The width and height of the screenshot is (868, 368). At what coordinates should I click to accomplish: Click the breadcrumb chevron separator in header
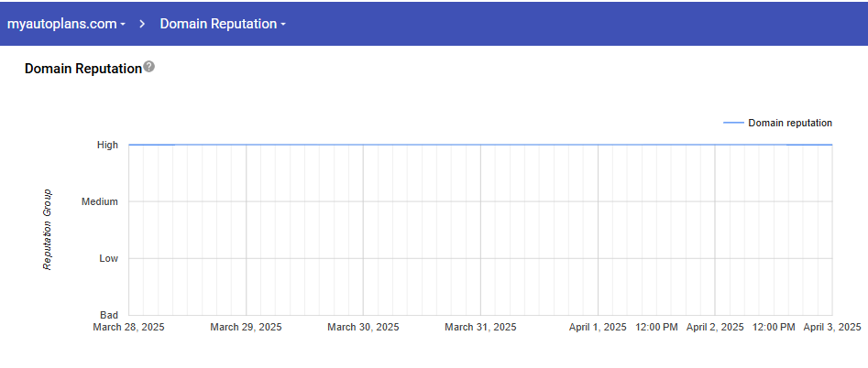(x=143, y=24)
